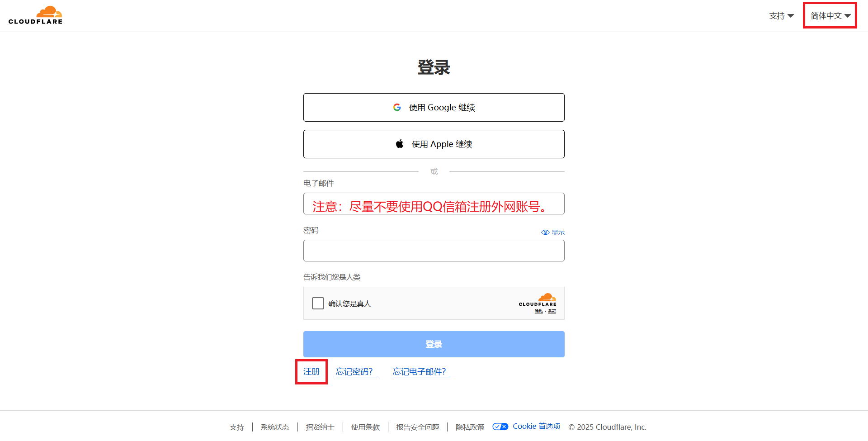Click the Apple icon on continue button
The height and width of the screenshot is (441, 868).
click(x=400, y=144)
